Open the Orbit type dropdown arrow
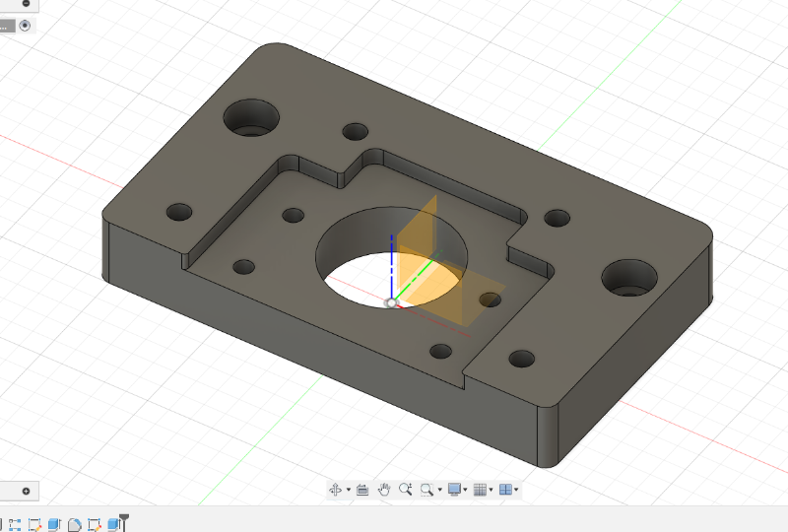788x532 pixels. [348, 490]
